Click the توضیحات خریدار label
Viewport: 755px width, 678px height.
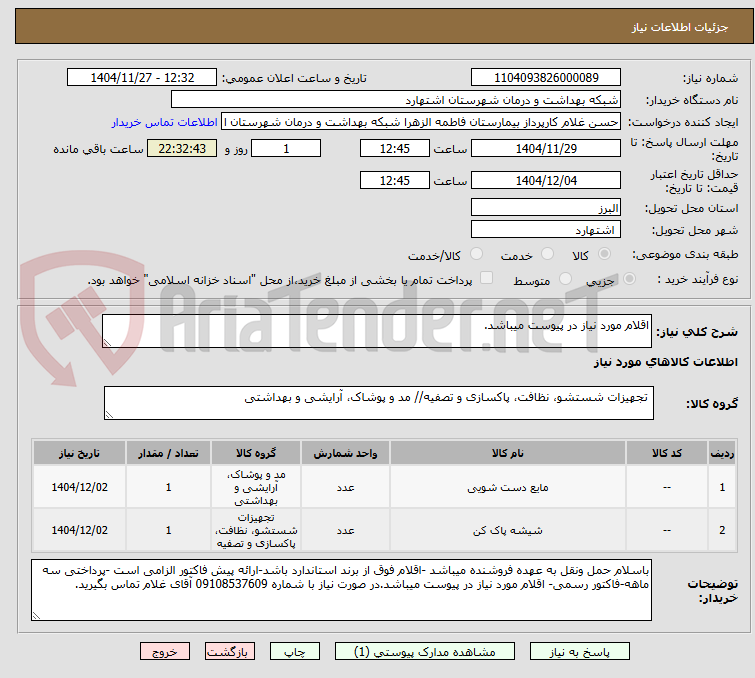pos(713,590)
